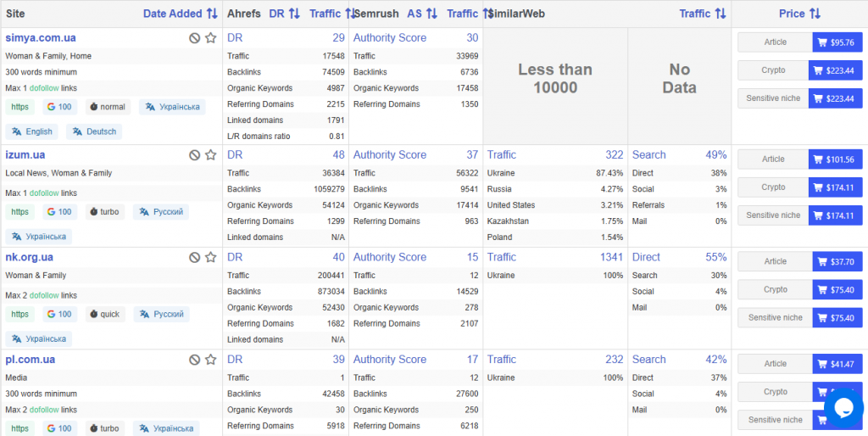The width and height of the screenshot is (868, 436).
Task: Toggle the favorite star for izum.ua
Action: coord(210,154)
